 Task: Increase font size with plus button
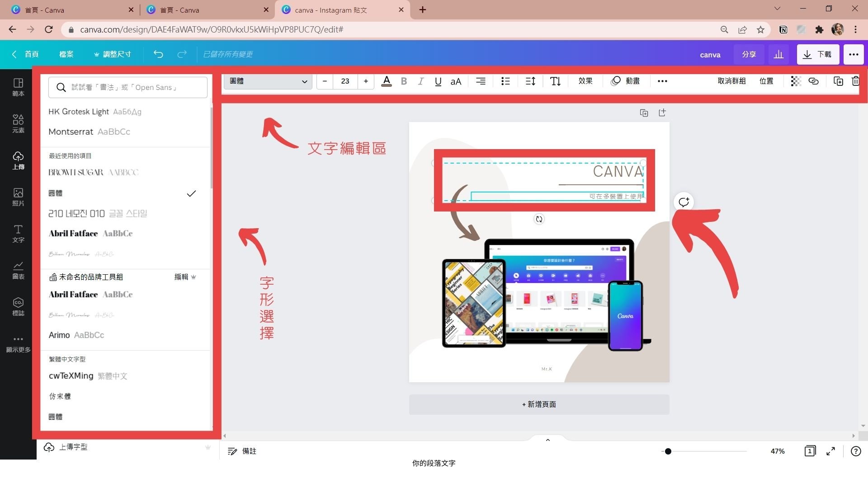point(366,81)
